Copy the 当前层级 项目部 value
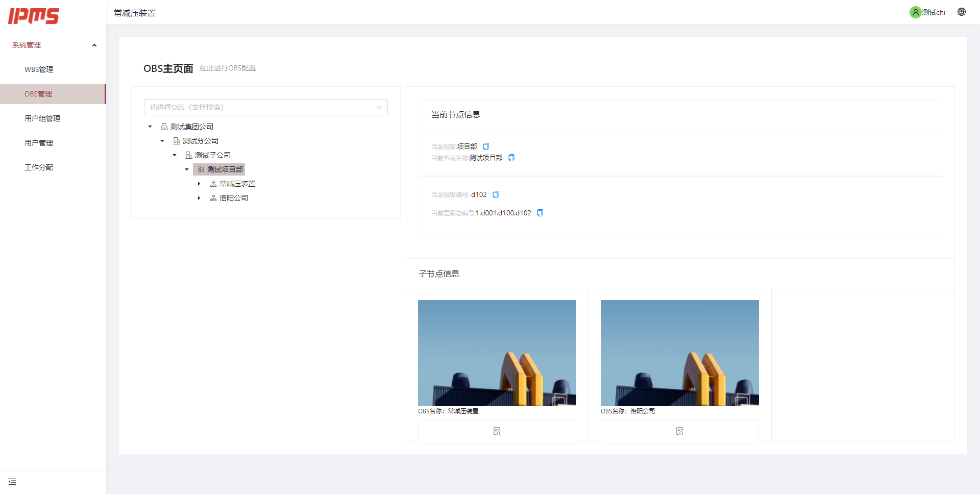Screen dimensions: 980x494 486,146
